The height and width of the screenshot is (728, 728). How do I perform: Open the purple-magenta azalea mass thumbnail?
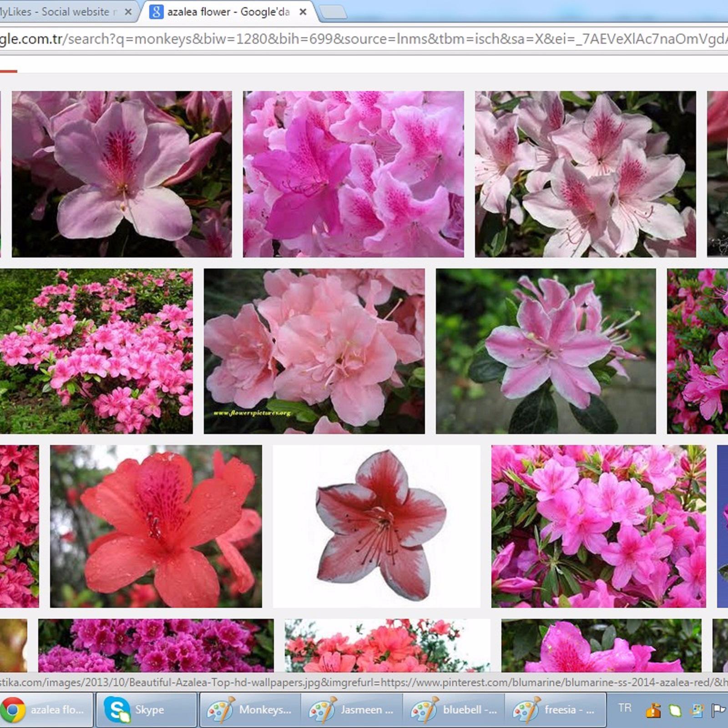[x=156, y=645]
